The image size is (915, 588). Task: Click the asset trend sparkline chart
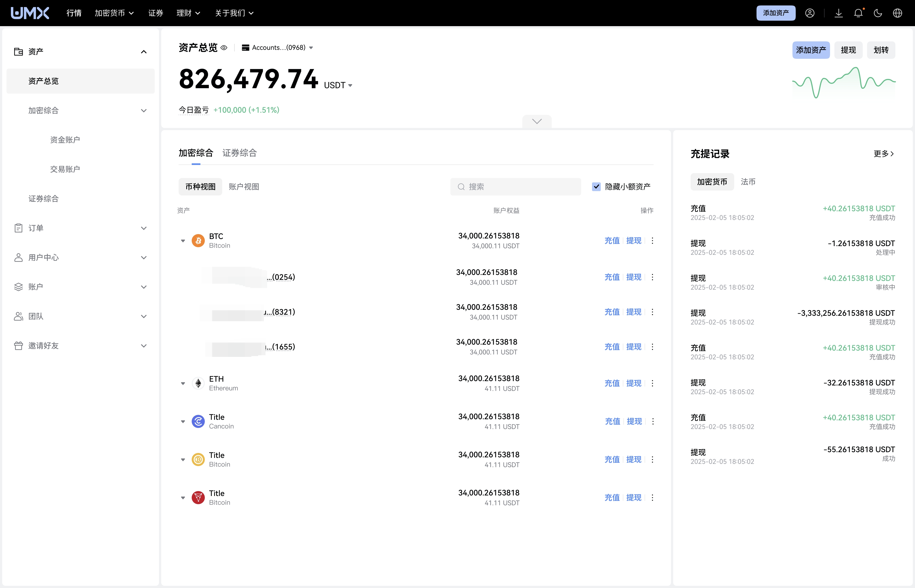tap(844, 82)
